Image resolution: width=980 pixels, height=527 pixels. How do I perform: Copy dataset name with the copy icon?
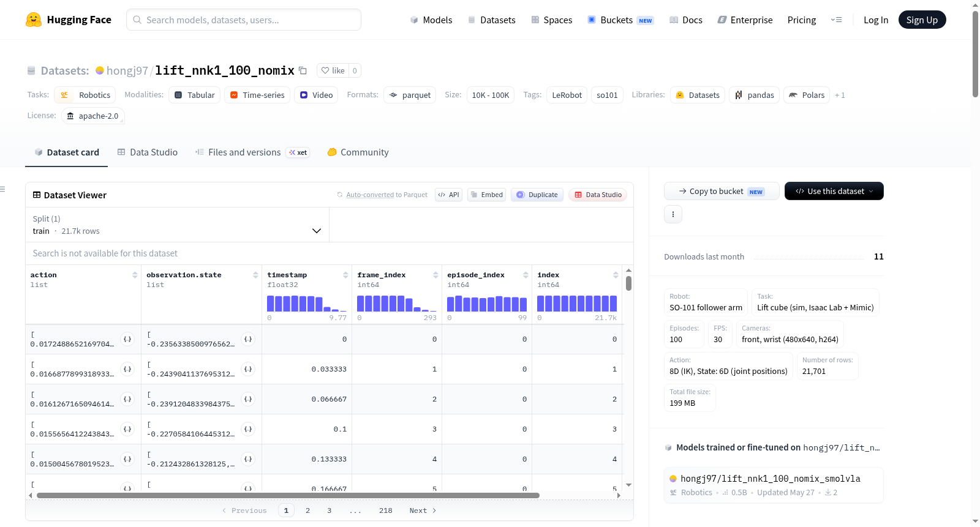pyautogui.click(x=303, y=70)
